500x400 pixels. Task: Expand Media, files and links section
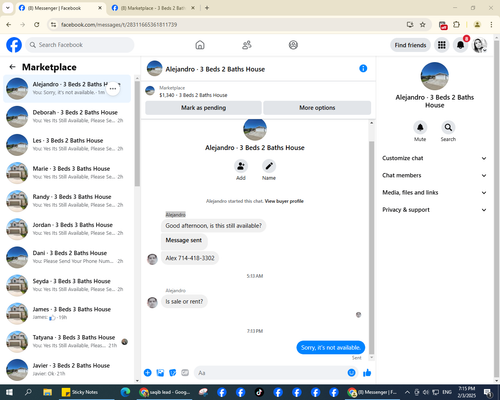point(434,193)
